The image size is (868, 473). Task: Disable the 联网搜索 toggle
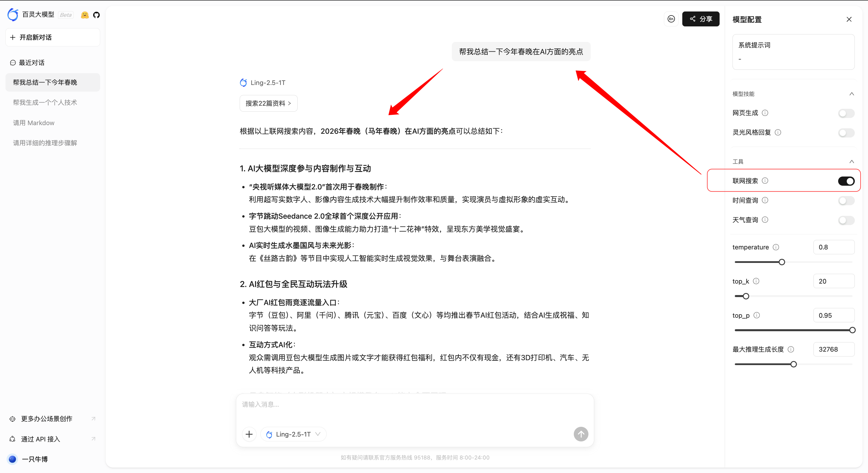[x=846, y=181]
